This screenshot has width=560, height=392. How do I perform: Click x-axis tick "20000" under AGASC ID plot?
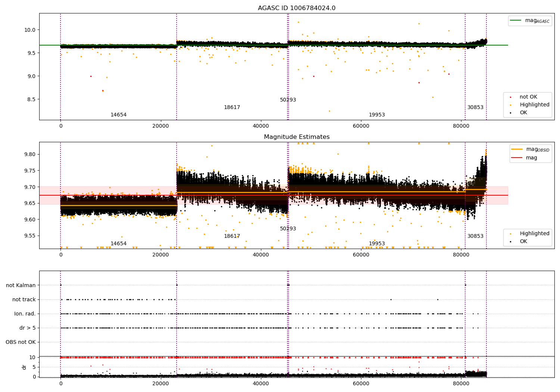click(161, 126)
